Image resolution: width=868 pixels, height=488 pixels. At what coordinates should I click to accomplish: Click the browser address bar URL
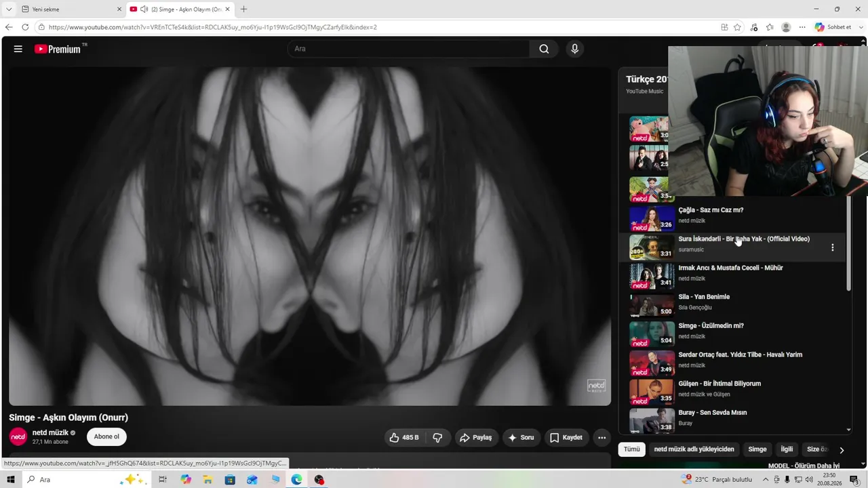pos(213,27)
